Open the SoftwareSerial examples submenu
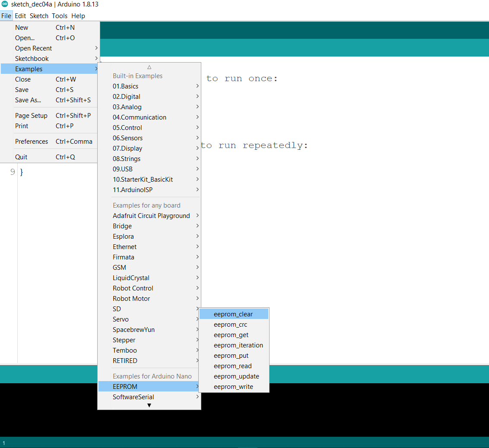This screenshot has width=489, height=448. click(x=149, y=397)
